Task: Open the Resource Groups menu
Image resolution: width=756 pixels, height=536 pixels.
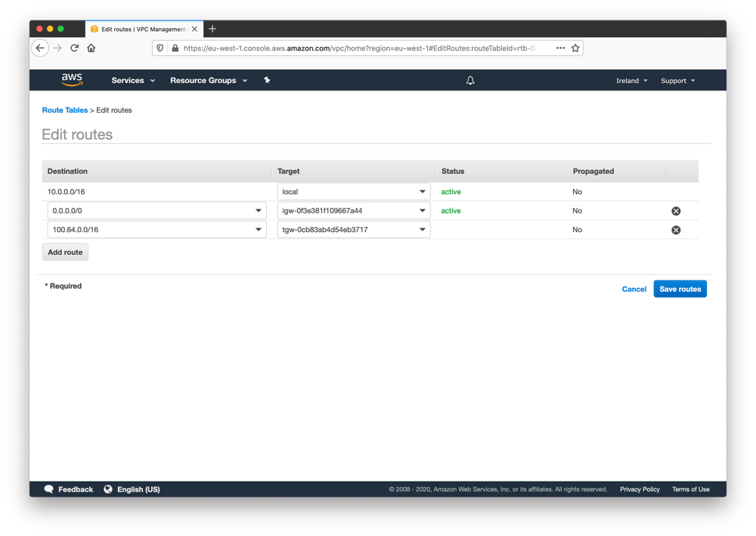Action: coord(209,80)
